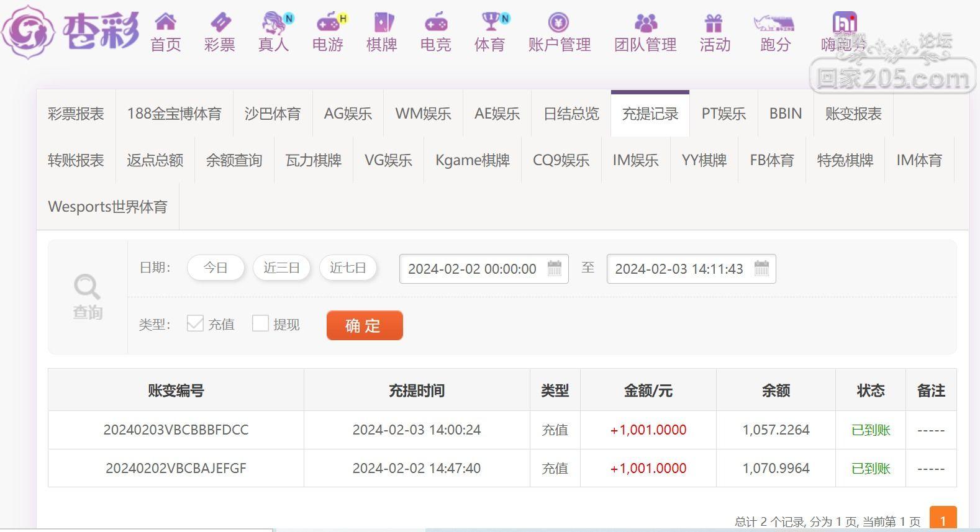Uncheck the 充值 type checkbox
980x532 pixels.
[x=195, y=323]
